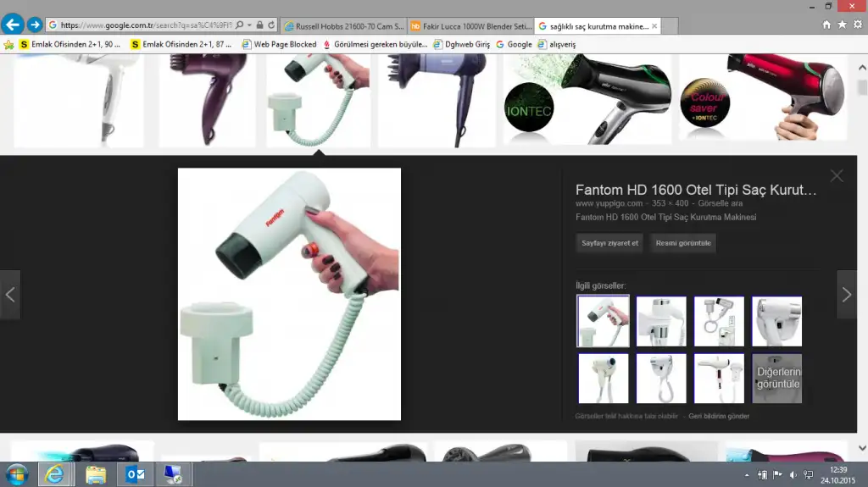868x487 pixels.
Task: Refresh the page using the address bar icon
Action: 272,25
